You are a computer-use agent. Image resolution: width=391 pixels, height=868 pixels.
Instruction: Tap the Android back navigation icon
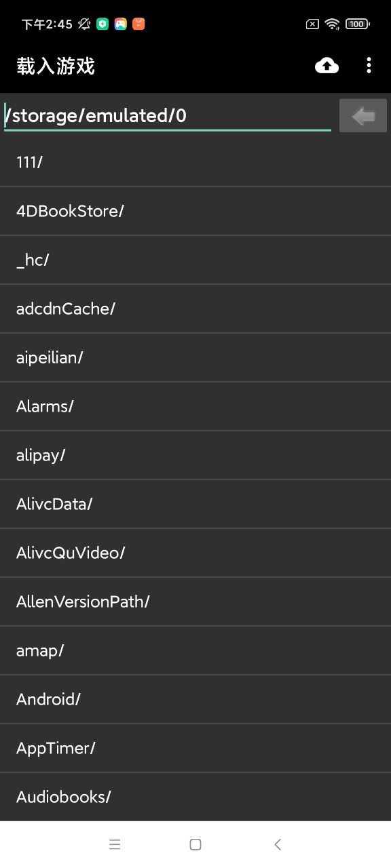(x=277, y=844)
